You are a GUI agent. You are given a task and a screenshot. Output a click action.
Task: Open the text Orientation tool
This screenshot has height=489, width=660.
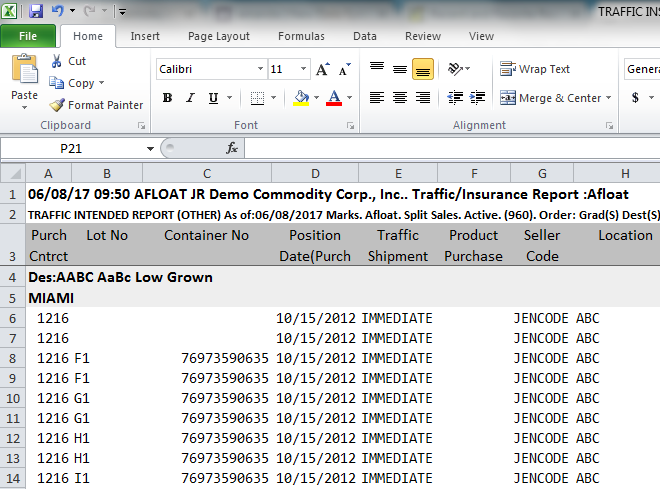pyautogui.click(x=456, y=69)
